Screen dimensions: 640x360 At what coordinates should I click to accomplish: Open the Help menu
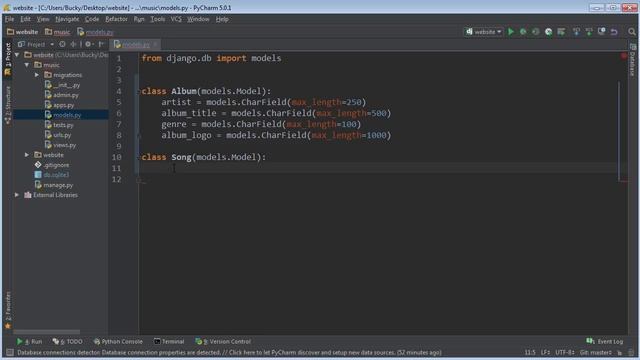(x=222, y=19)
